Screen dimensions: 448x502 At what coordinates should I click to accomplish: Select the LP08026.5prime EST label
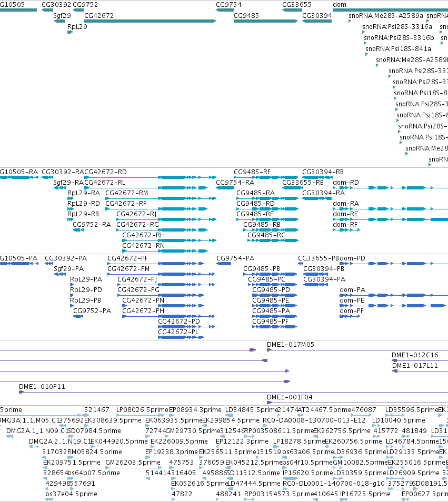pos(142,410)
